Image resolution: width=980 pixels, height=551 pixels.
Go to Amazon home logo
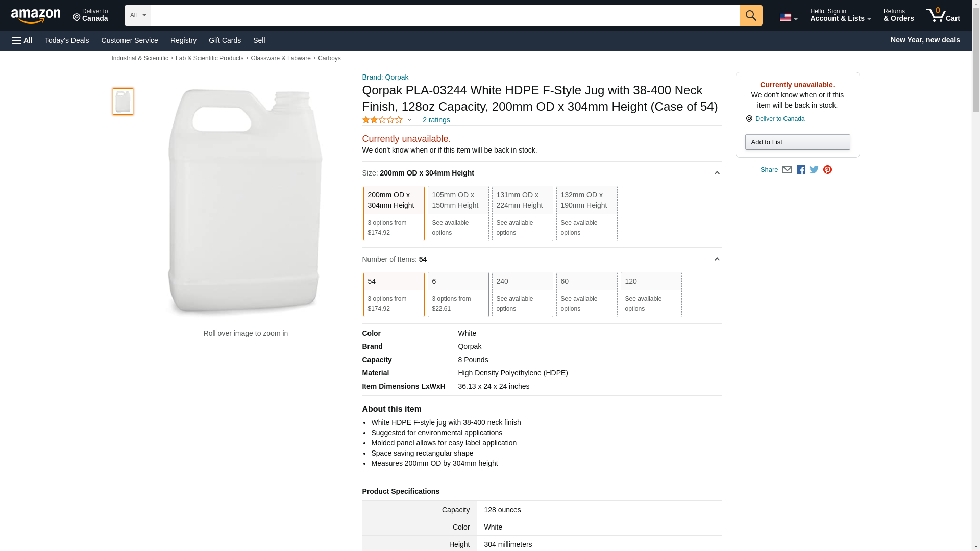tap(36, 16)
